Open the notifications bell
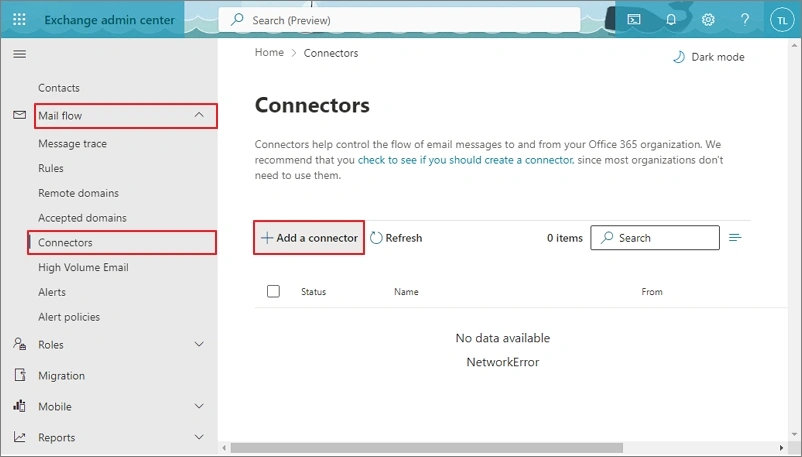Screen dimensions: 802x457 [x=671, y=19]
